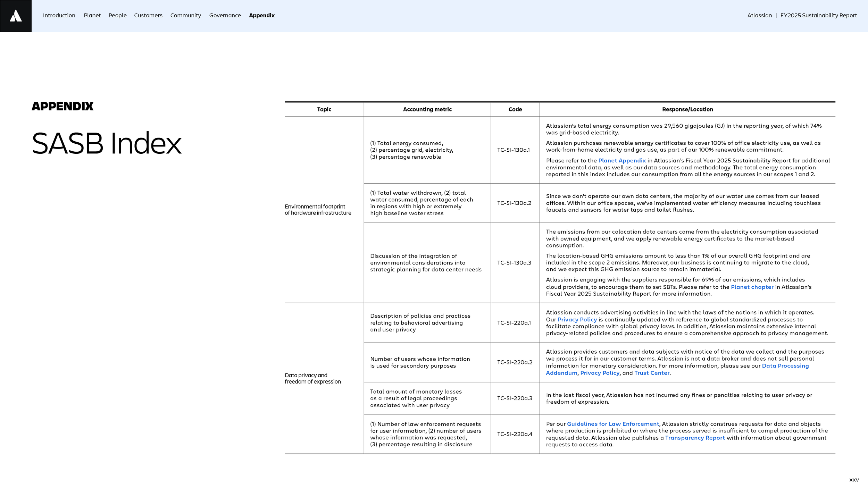
Task: Open Privacy Policy link in TC-SI-220a.2 row
Action: [x=600, y=373]
